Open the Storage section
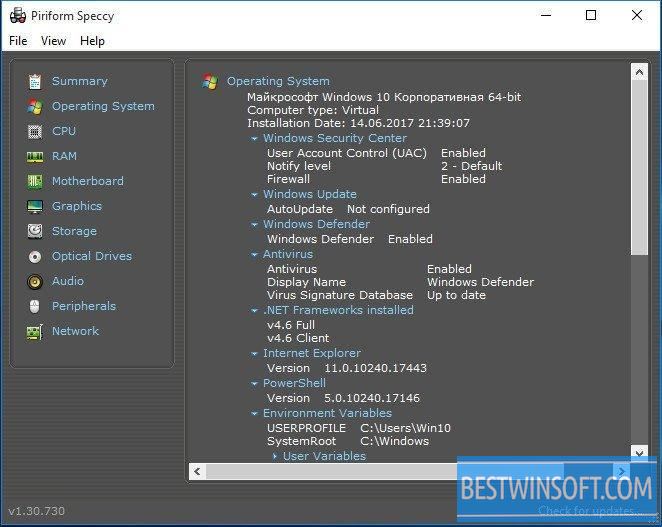 pos(74,231)
